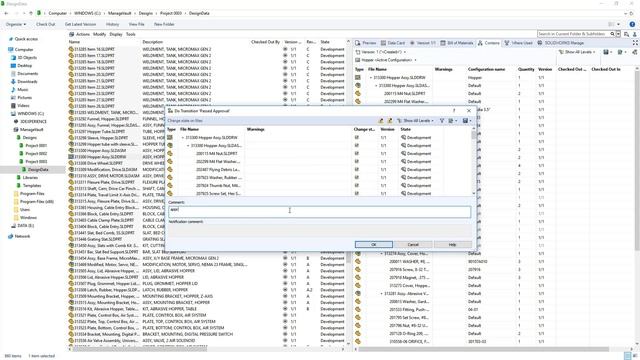Click History in the toolbar
The image size is (640, 360).
(x=112, y=24)
